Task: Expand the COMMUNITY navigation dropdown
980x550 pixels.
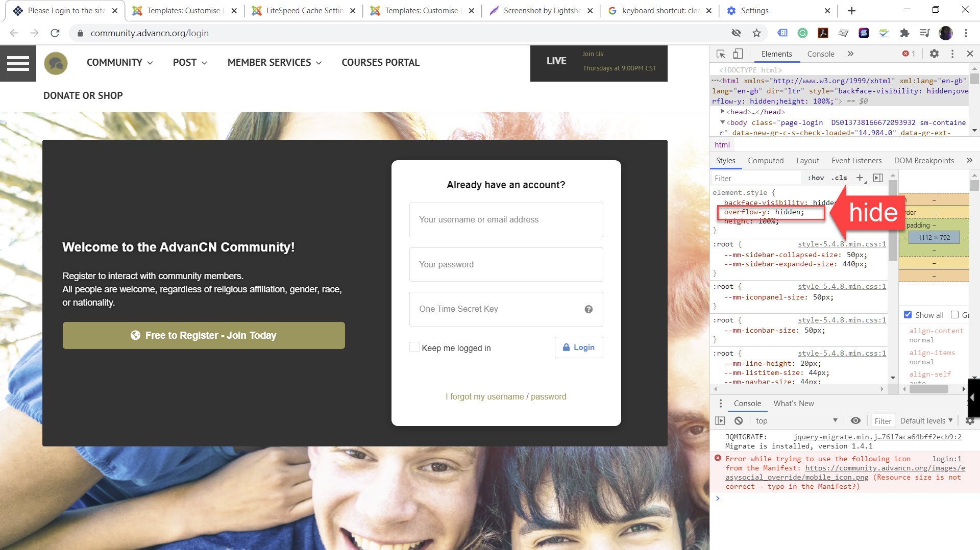Action: (x=119, y=62)
